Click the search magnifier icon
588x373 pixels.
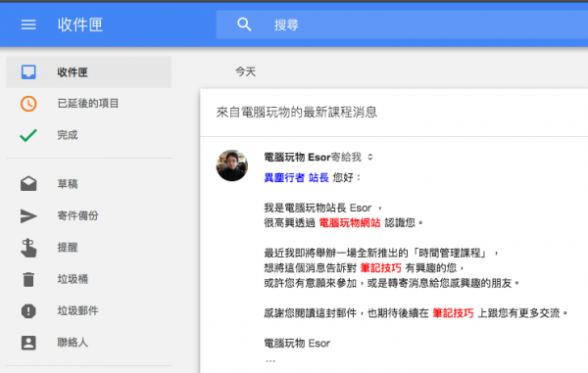click(x=244, y=24)
